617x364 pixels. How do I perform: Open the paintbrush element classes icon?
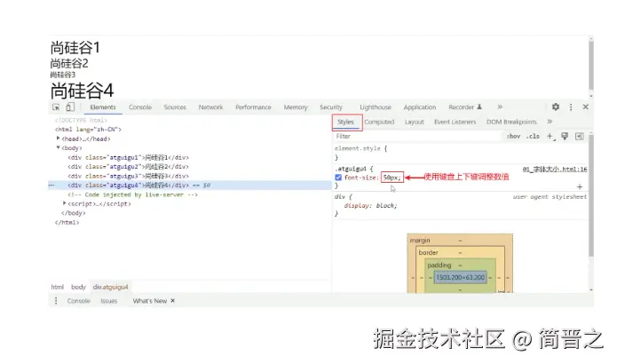565,136
